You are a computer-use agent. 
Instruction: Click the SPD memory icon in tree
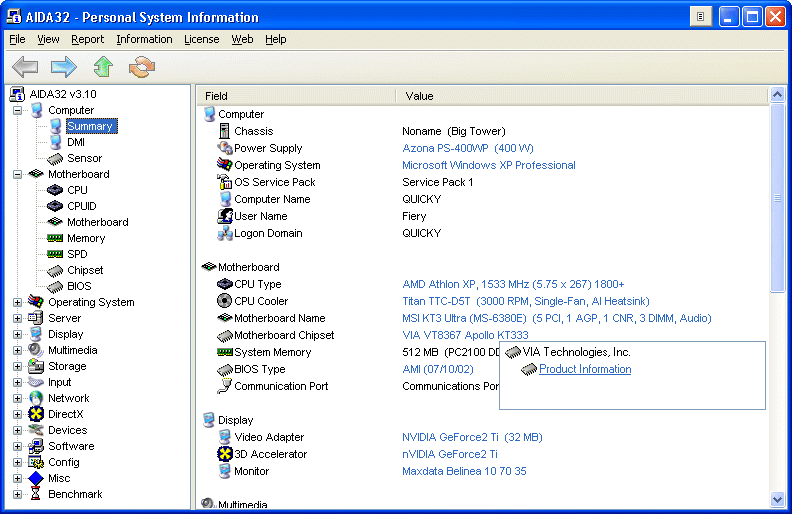click(55, 254)
